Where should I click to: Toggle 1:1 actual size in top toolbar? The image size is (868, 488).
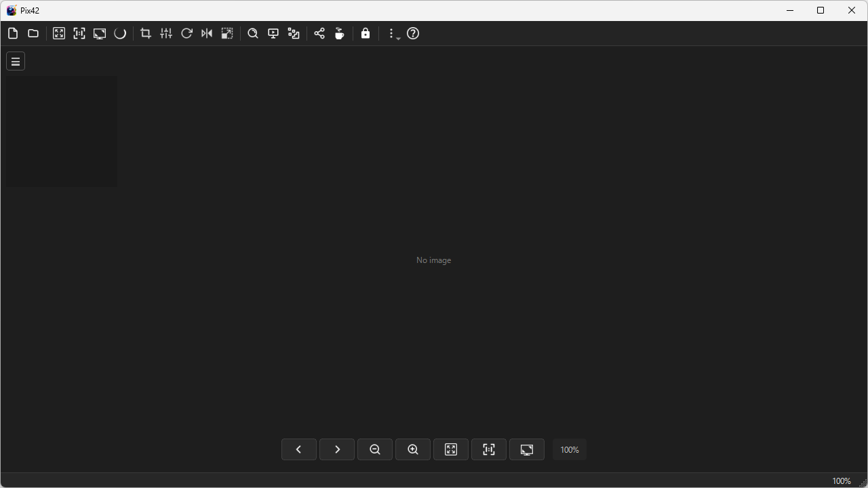tap(79, 33)
